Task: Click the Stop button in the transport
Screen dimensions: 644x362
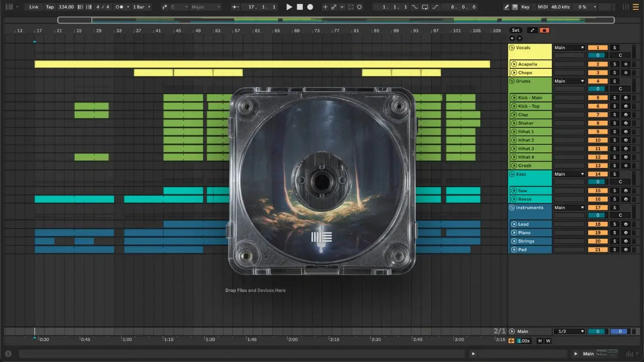Action: click(299, 7)
